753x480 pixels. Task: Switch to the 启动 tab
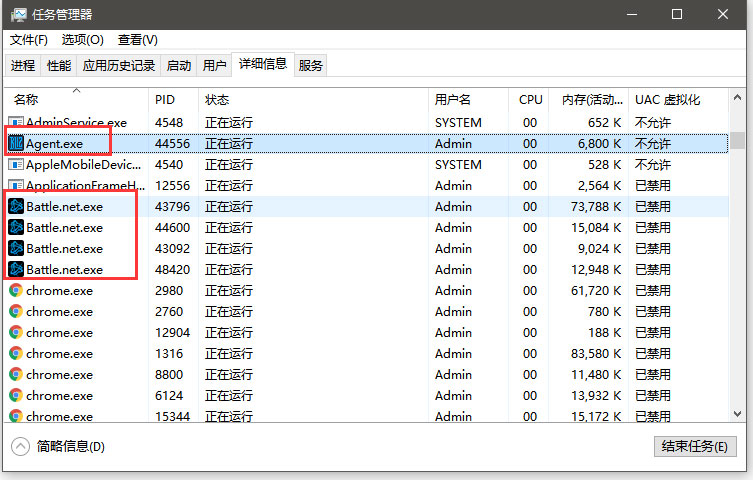(x=179, y=66)
